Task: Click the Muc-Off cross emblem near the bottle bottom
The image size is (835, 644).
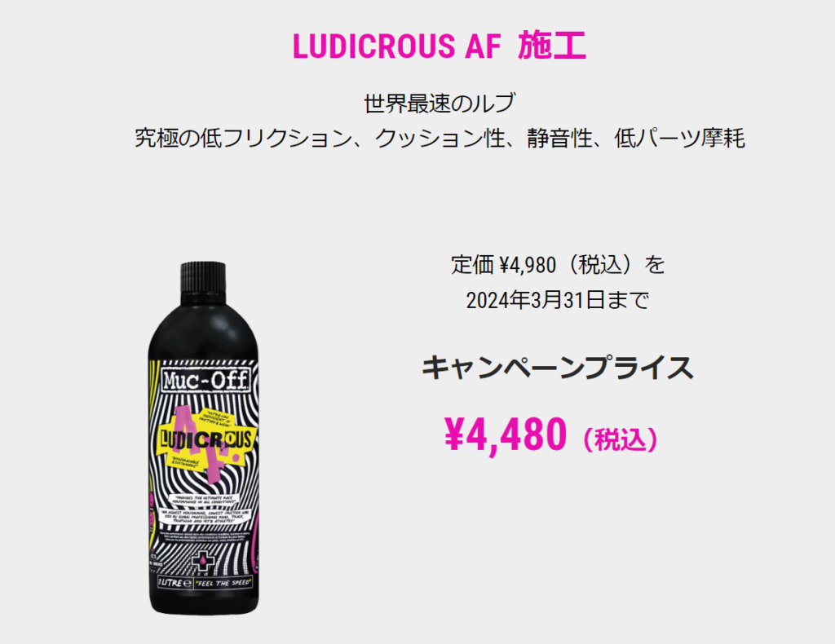Action: pos(203,562)
